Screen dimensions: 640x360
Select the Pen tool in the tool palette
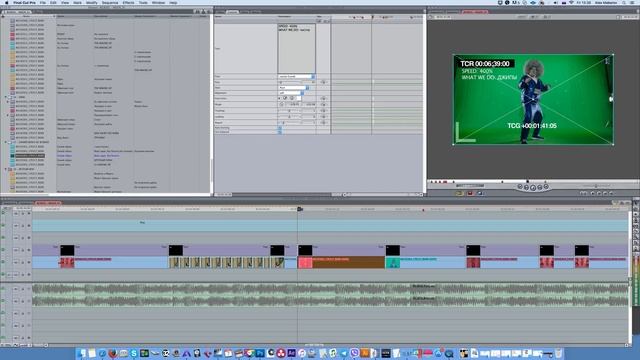click(x=636, y=249)
